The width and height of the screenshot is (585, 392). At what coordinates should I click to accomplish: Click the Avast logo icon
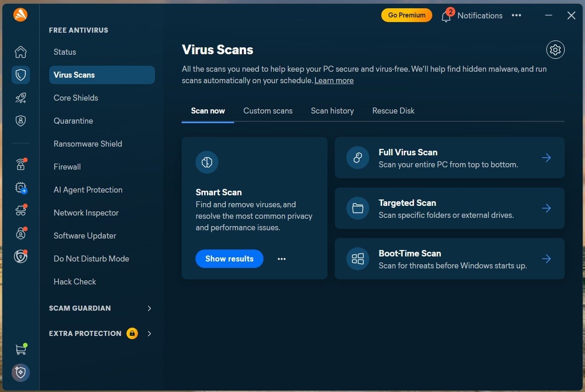pyautogui.click(x=21, y=15)
